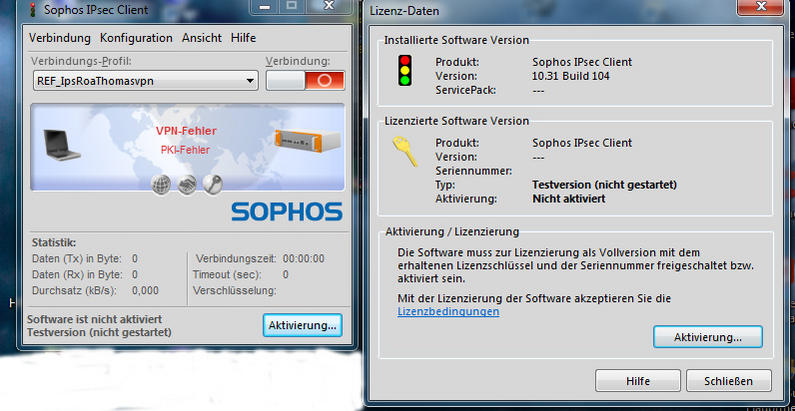Viewport: 795px width, 411px height.
Task: Click the globe status icon
Action: point(161,184)
